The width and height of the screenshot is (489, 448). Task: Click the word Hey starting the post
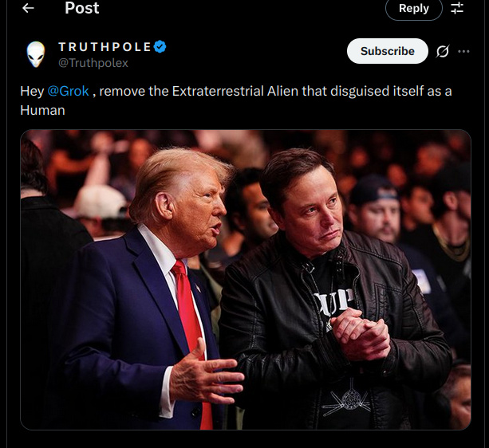[x=32, y=91]
